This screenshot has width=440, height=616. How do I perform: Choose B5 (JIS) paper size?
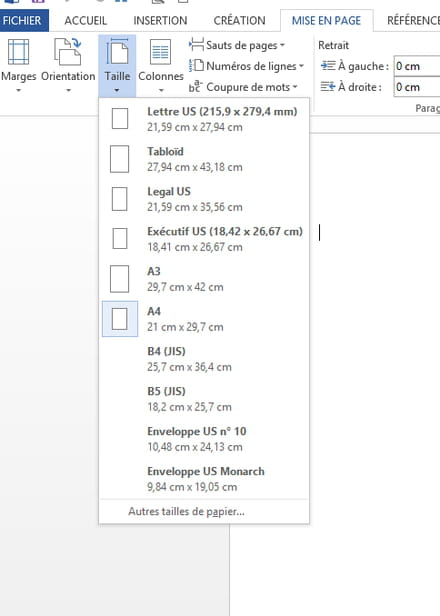coord(204,399)
